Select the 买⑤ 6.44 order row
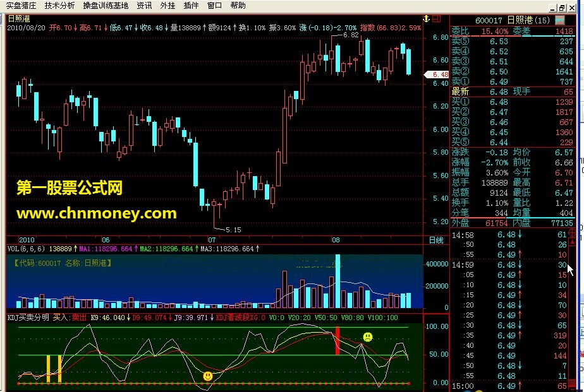Screen dimensions: 584x392 click(x=512, y=142)
